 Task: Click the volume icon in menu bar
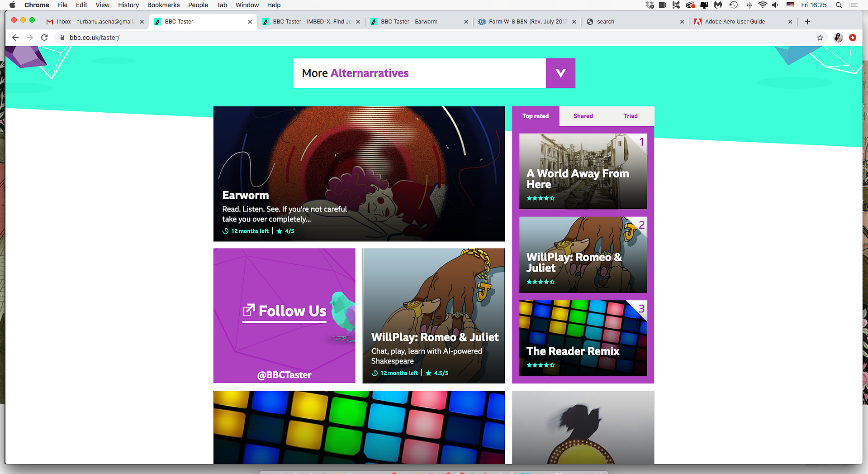pyautogui.click(x=775, y=5)
